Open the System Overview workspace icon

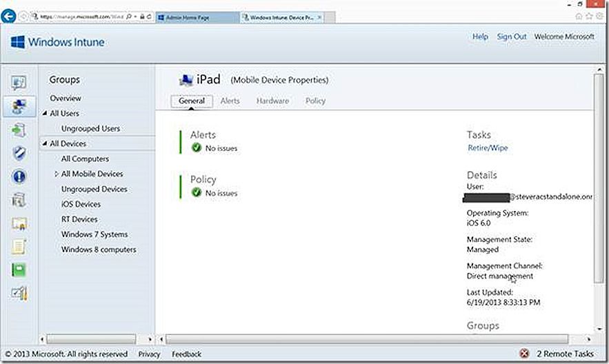pyautogui.click(x=19, y=83)
